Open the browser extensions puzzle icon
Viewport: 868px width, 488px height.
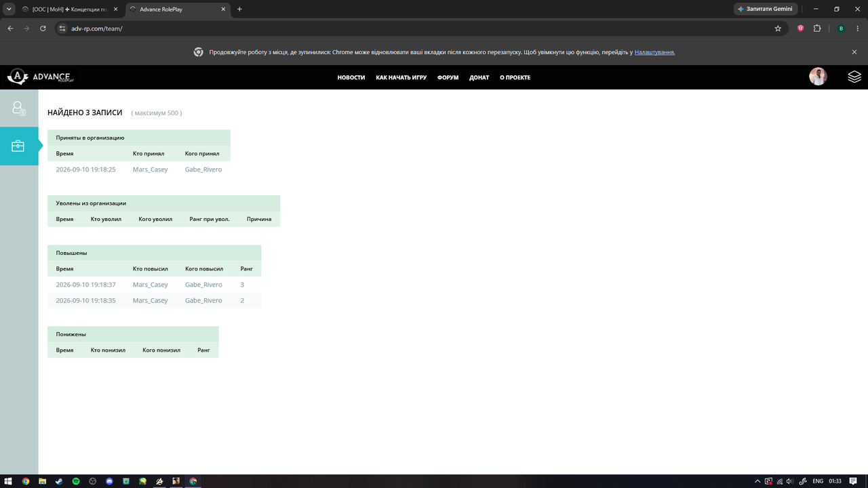(x=817, y=28)
